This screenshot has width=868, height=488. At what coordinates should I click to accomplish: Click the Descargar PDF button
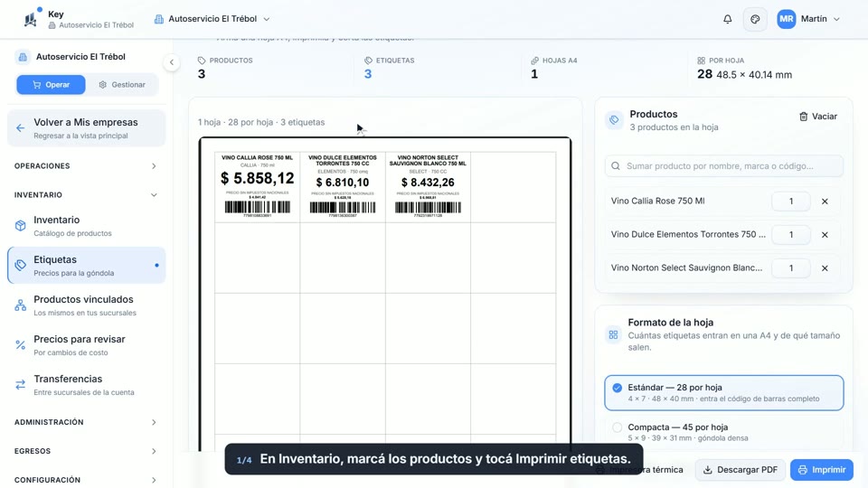(741, 470)
